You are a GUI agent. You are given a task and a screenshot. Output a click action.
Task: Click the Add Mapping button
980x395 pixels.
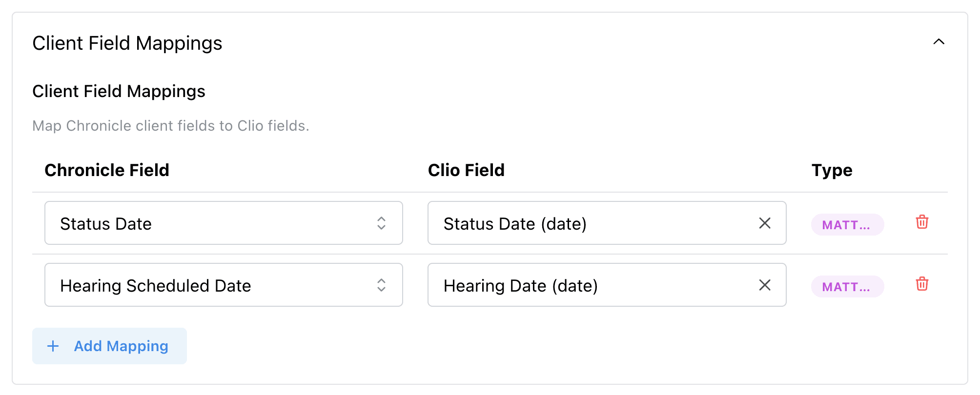tap(109, 346)
